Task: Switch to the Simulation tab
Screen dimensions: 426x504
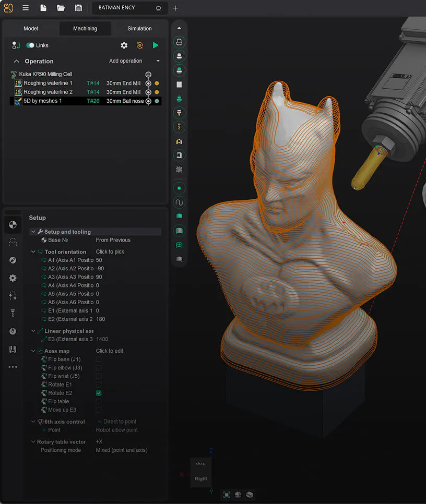Action: pos(139,29)
